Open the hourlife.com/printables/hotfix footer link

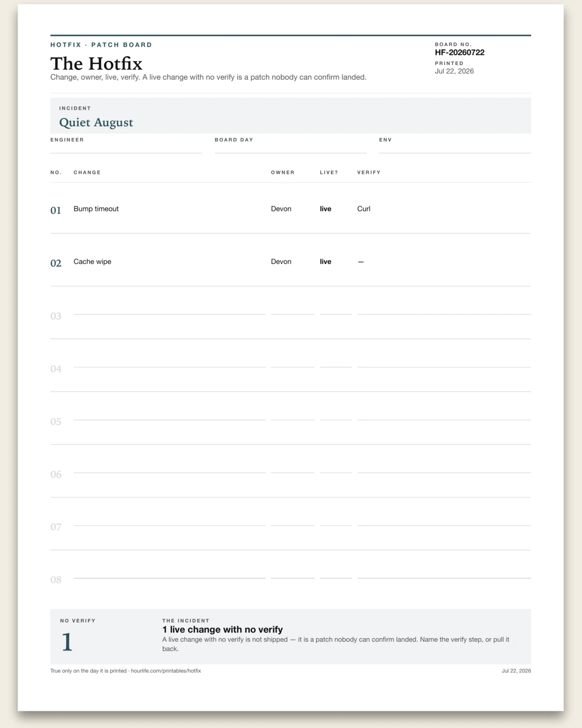pos(166,671)
